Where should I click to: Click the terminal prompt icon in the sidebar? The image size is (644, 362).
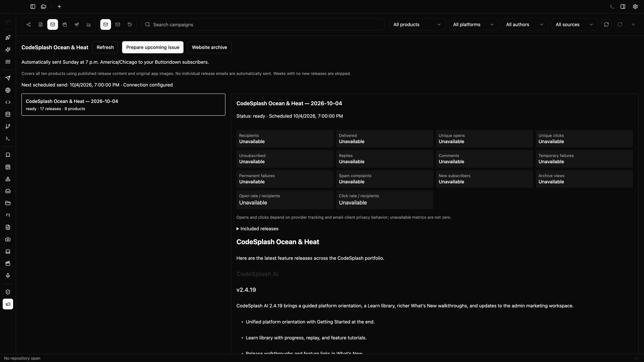pos(8,138)
